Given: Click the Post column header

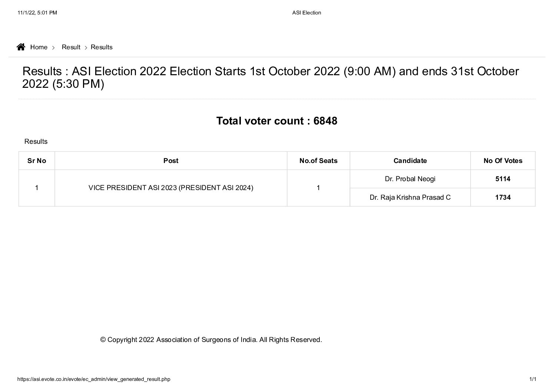Looking at the screenshot, I should point(171,160).
